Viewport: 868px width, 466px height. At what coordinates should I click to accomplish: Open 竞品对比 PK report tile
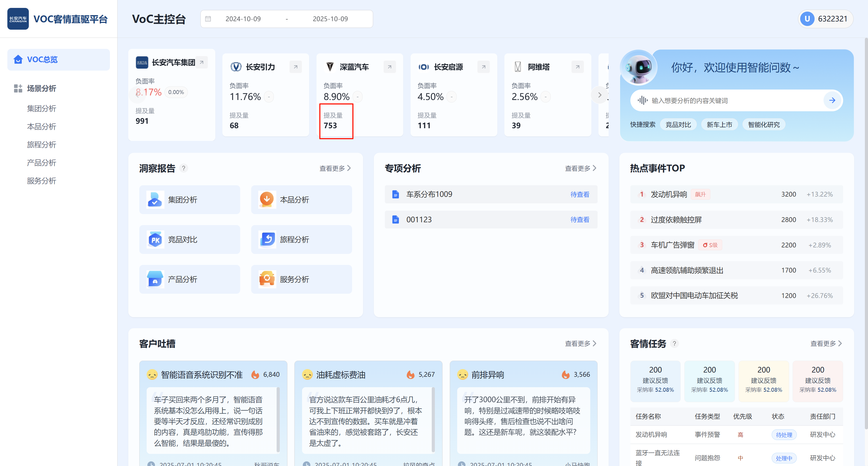click(x=189, y=239)
